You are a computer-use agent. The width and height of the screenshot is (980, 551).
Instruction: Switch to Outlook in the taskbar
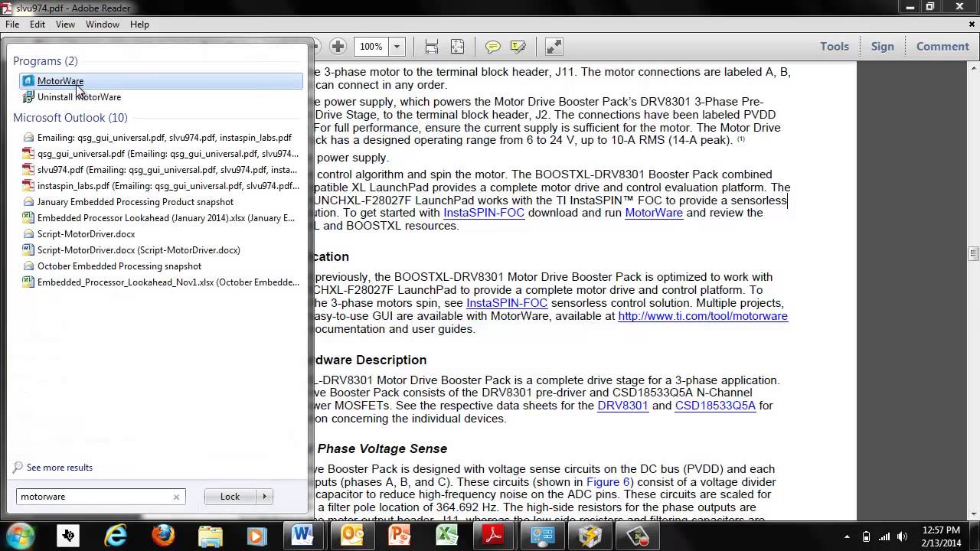coord(352,536)
